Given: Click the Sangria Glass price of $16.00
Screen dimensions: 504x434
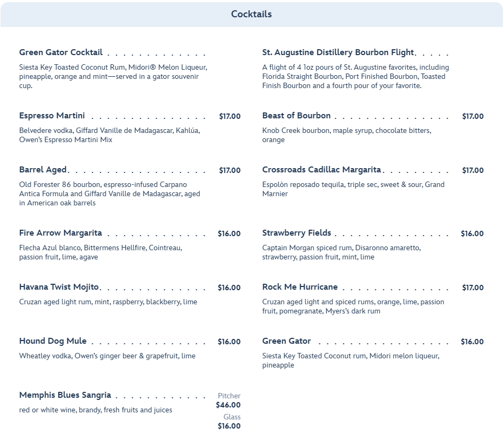Looking at the screenshot, I should tap(228, 426).
